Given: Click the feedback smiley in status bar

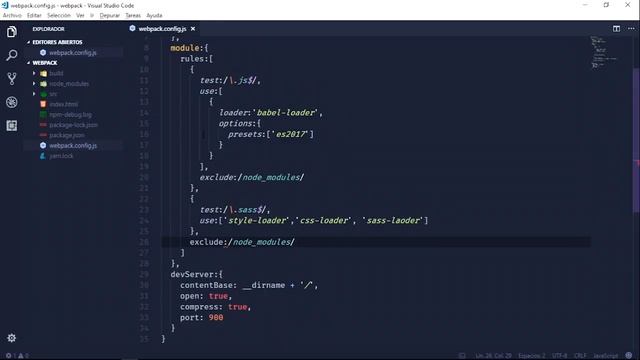Looking at the screenshot, I should tap(629, 356).
